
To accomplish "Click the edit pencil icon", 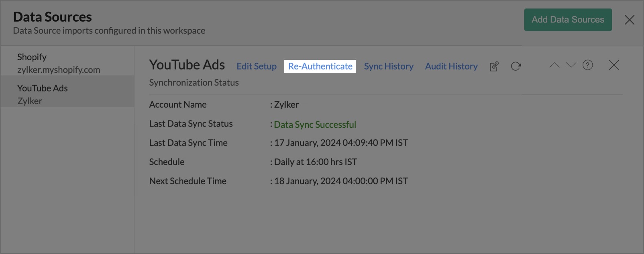I will coord(494,66).
